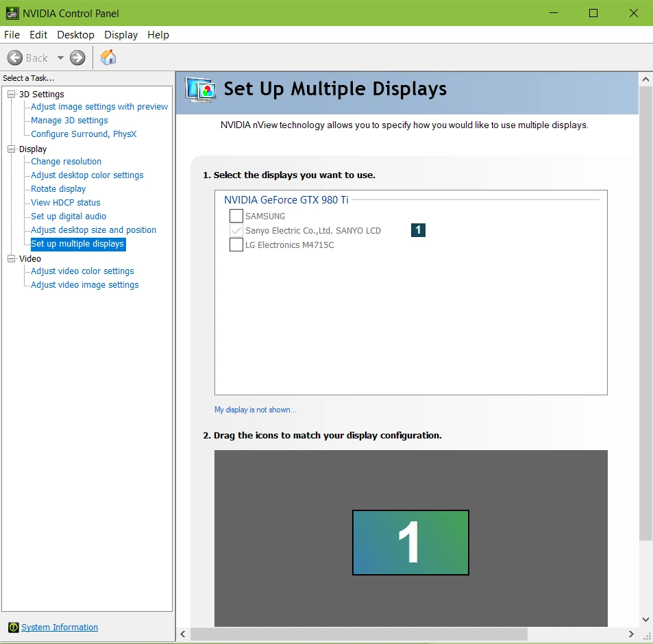The width and height of the screenshot is (653, 644).
Task: Click the Video category label
Action: (30, 259)
